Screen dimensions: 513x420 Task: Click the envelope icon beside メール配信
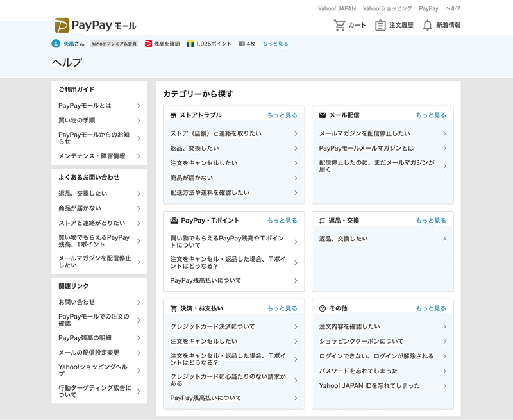pos(323,115)
